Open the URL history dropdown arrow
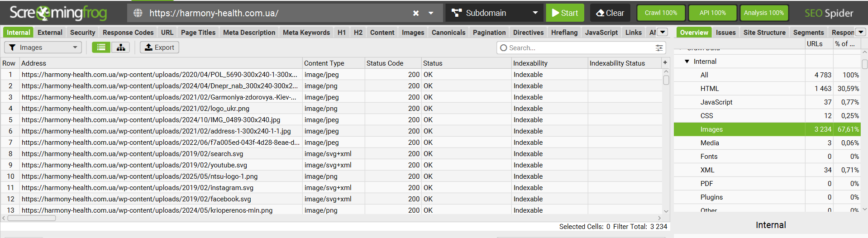Image resolution: width=868 pixels, height=238 pixels. click(x=431, y=13)
